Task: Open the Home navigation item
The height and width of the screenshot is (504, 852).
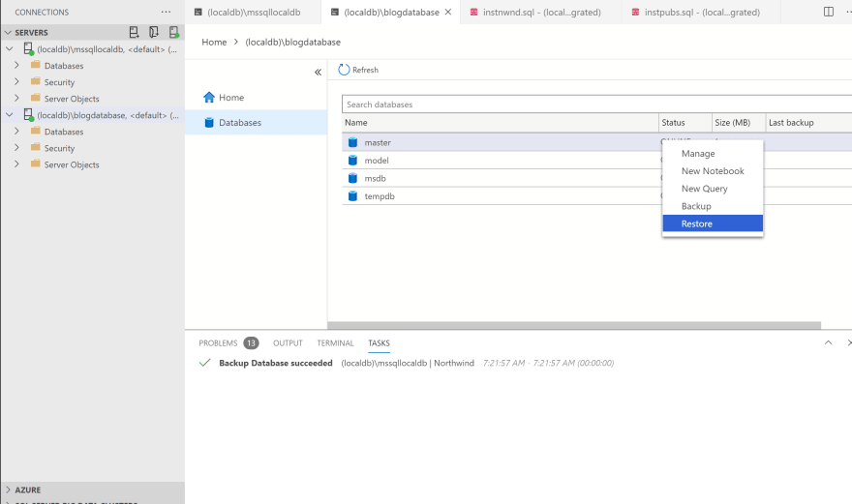Action: coord(256,97)
